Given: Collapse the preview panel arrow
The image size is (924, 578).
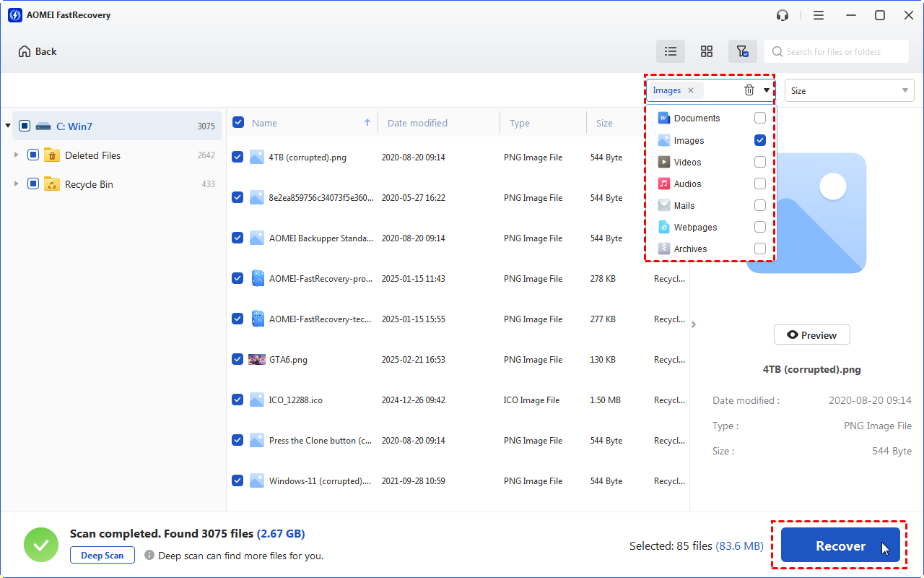Looking at the screenshot, I should point(694,324).
